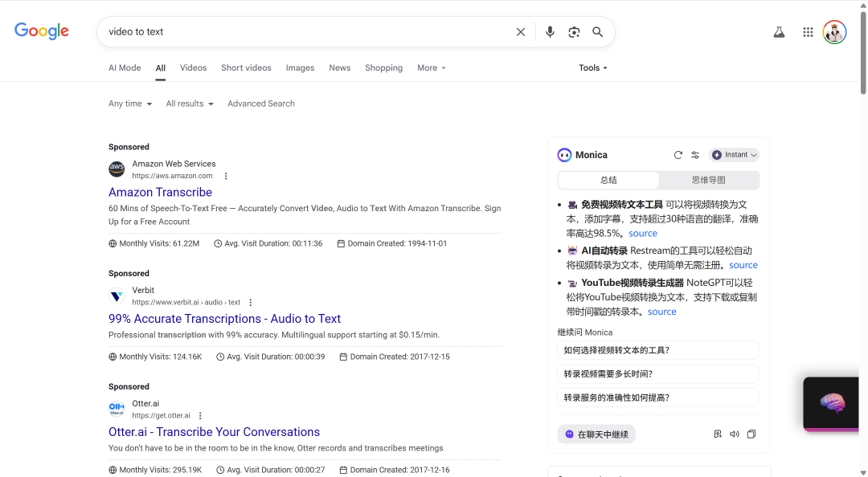Select the All results tab
Image resolution: width=868 pixels, height=477 pixels.
coord(161,67)
